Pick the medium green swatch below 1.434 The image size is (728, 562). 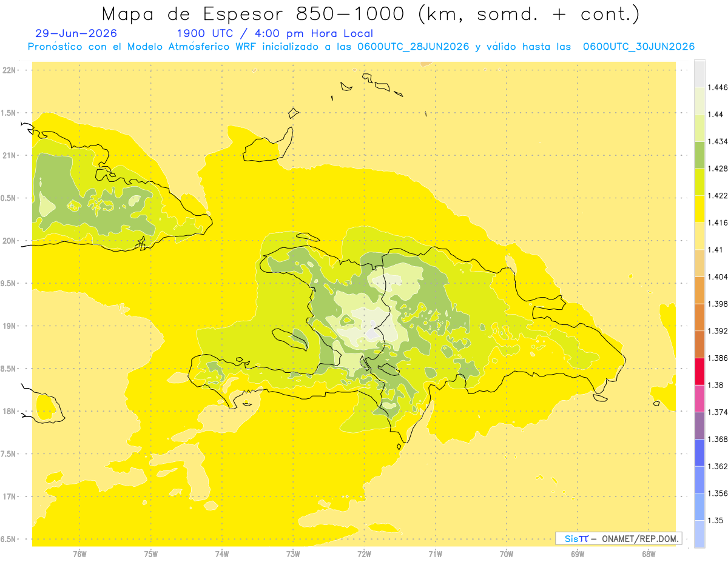[699, 155]
